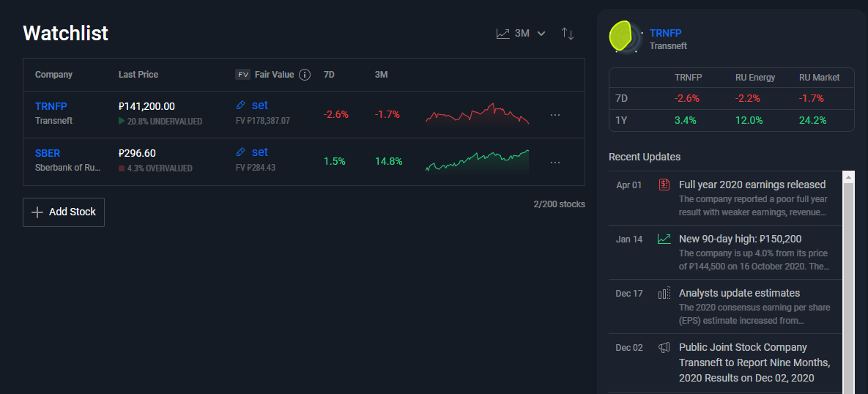Click pencil icon to set TRNFP fair value

point(240,105)
